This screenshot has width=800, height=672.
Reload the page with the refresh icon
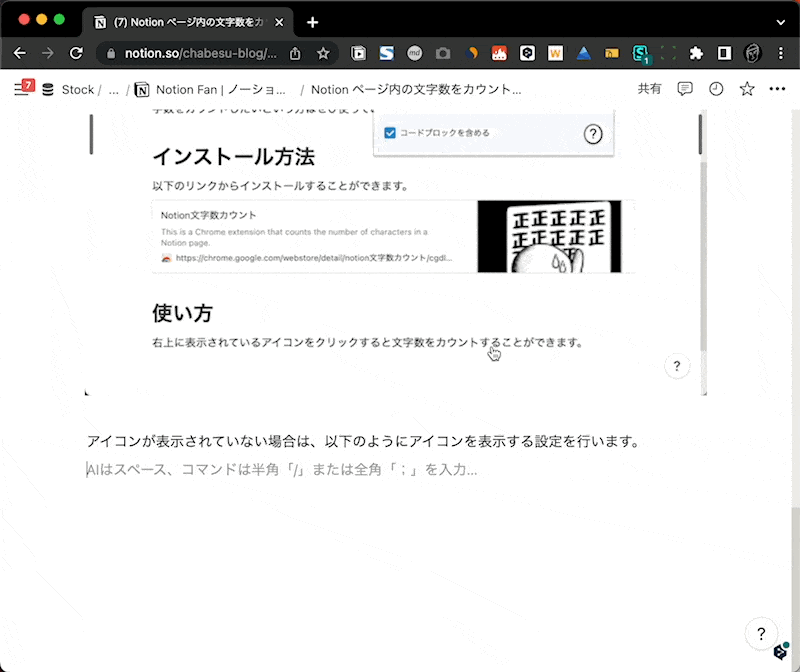pyautogui.click(x=76, y=53)
